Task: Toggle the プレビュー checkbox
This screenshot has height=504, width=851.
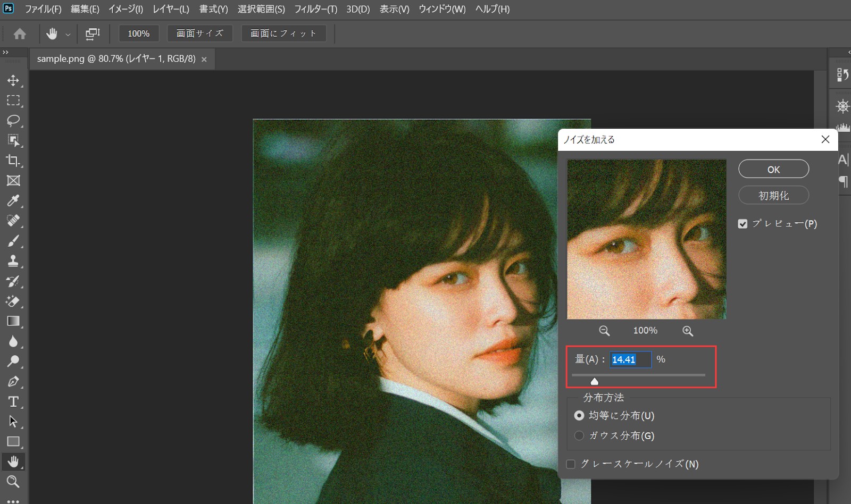Action: click(742, 223)
